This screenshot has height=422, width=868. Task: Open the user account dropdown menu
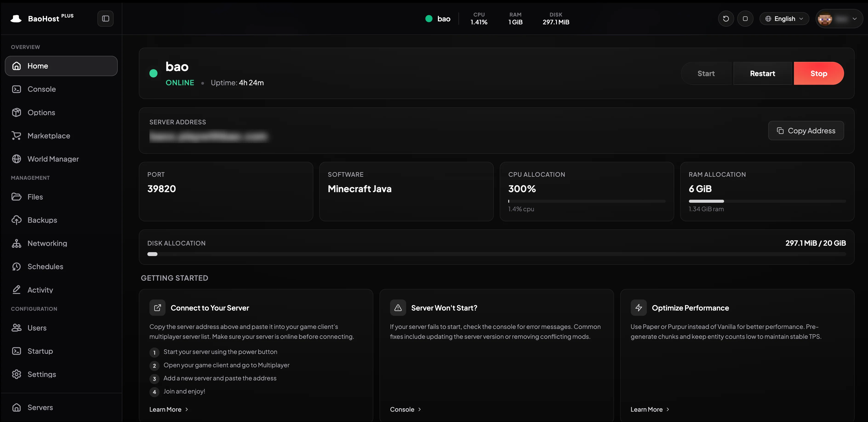(839, 19)
